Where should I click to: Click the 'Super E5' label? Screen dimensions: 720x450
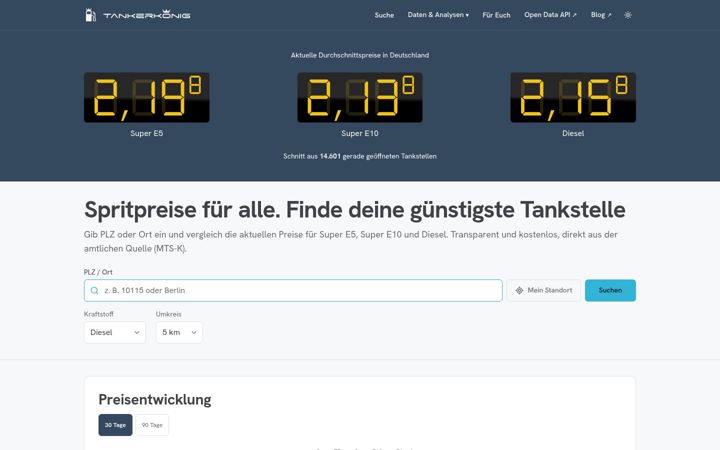click(x=146, y=133)
